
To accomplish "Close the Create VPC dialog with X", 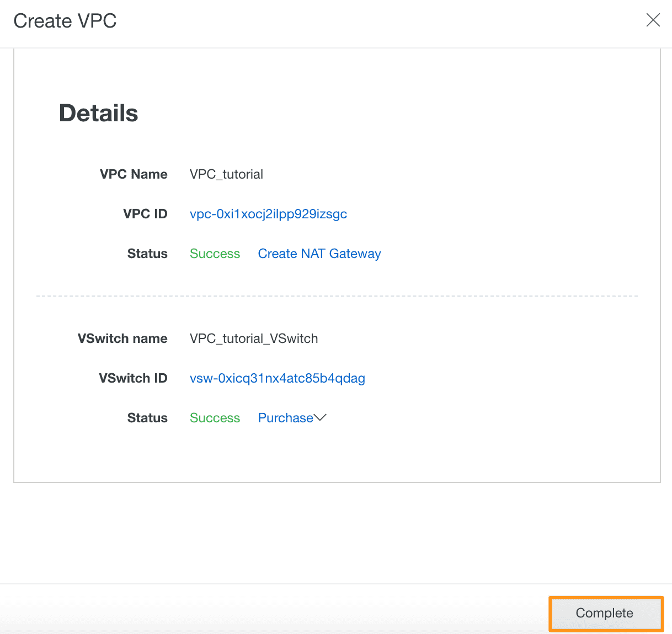I will tap(653, 20).
